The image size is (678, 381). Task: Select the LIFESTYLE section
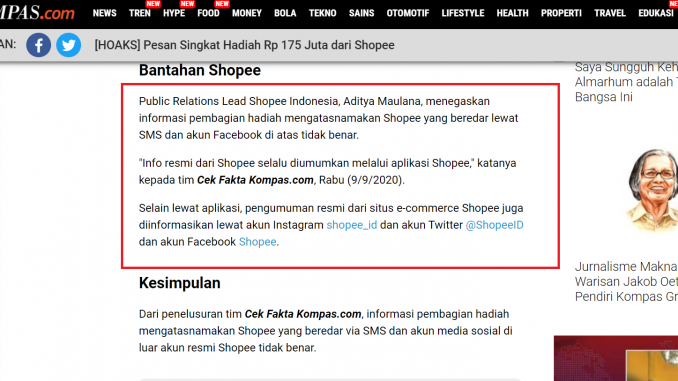tap(463, 13)
